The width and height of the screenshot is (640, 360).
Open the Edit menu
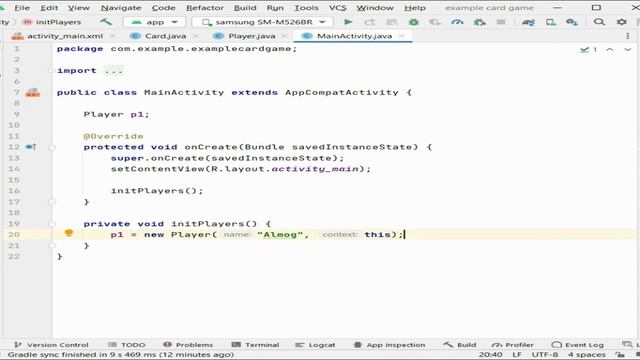49,8
